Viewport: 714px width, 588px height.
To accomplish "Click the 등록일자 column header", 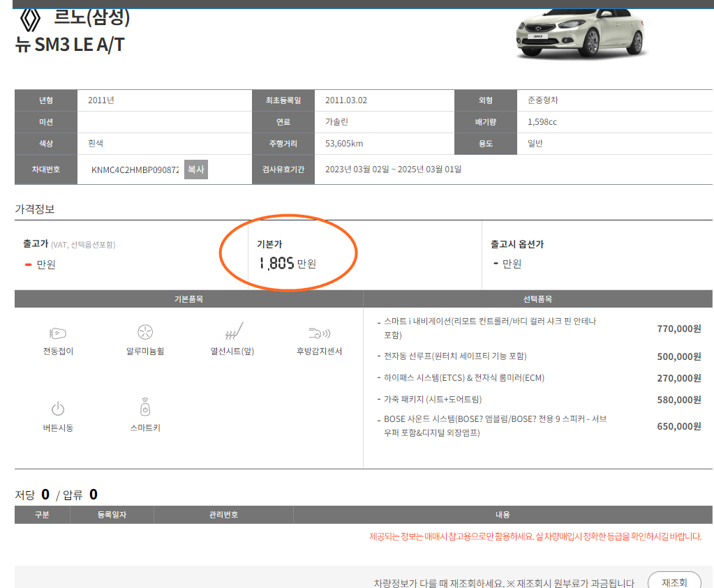I will pos(112,515).
